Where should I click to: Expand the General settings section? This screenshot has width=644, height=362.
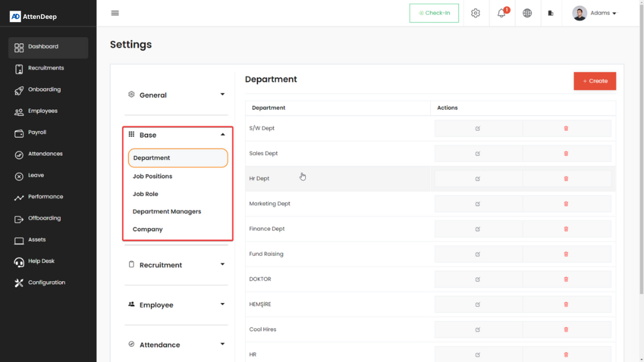point(176,95)
